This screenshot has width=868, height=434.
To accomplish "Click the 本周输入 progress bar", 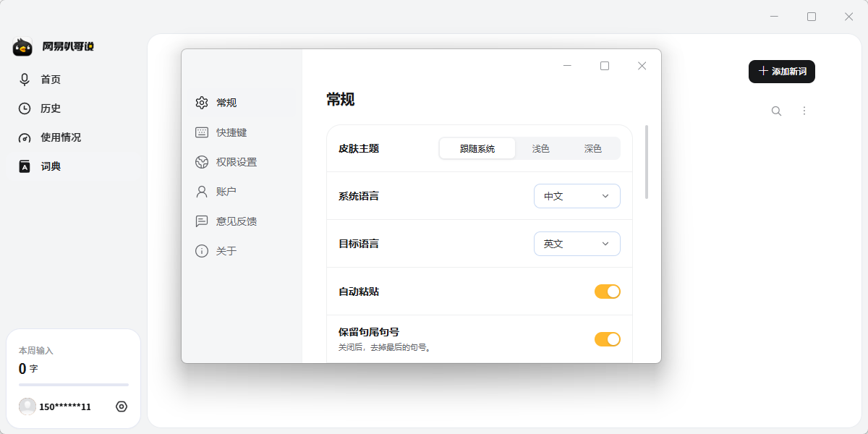I will tap(74, 385).
